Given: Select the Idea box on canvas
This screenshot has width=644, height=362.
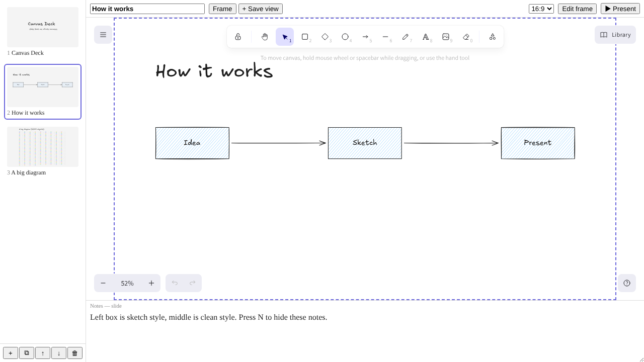Looking at the screenshot, I should [192, 143].
